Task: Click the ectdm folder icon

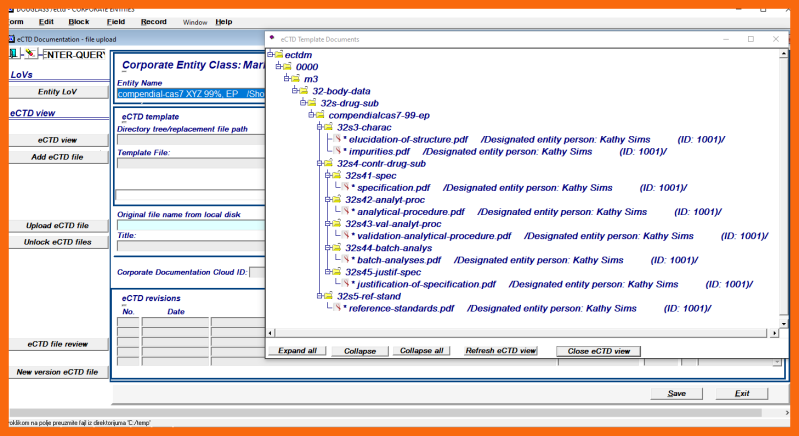Action: coord(279,54)
